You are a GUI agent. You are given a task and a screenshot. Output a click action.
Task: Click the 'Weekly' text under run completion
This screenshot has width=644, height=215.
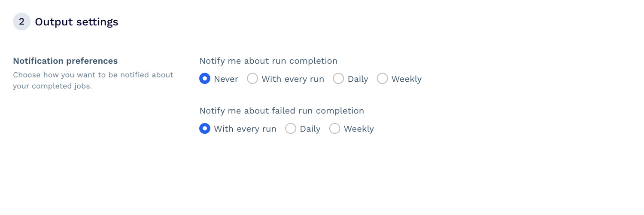[406, 79]
